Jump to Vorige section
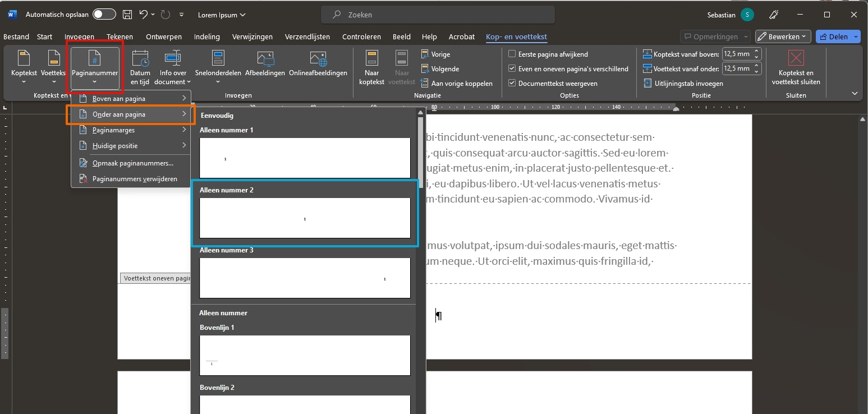The height and width of the screenshot is (414, 868). (x=436, y=54)
